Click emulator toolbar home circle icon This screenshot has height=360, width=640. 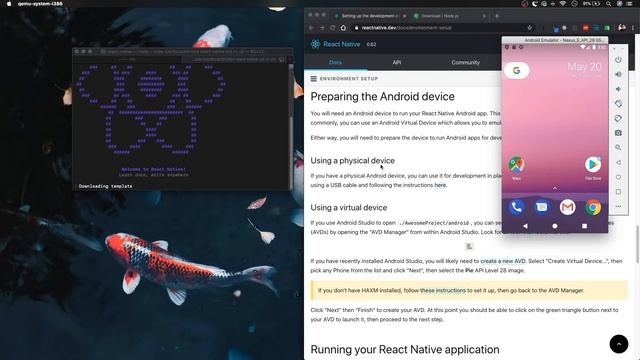[618, 177]
